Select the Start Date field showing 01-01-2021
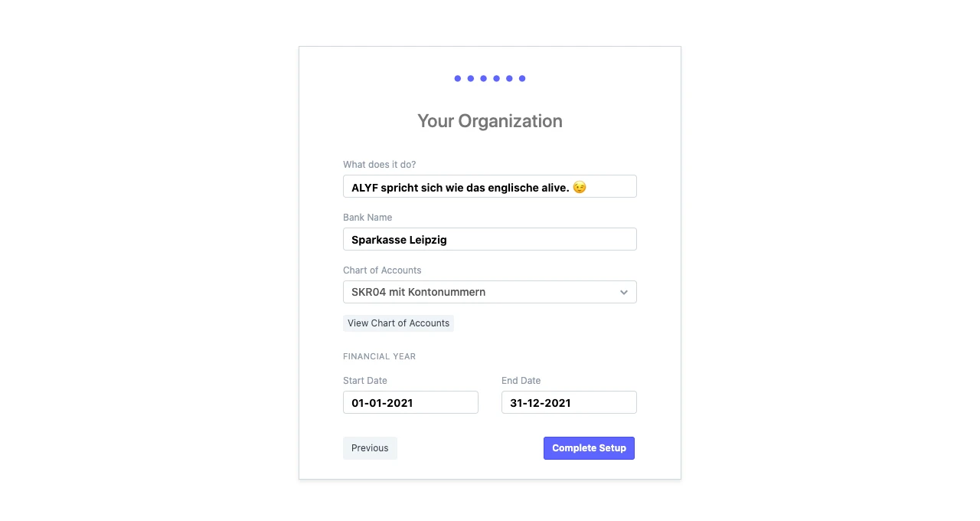 (410, 402)
